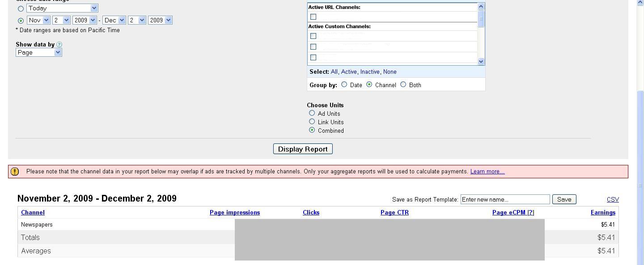Click the eCPM question mark help link
Image resolution: width=644 pixels, height=265 pixels.
[x=530, y=213]
